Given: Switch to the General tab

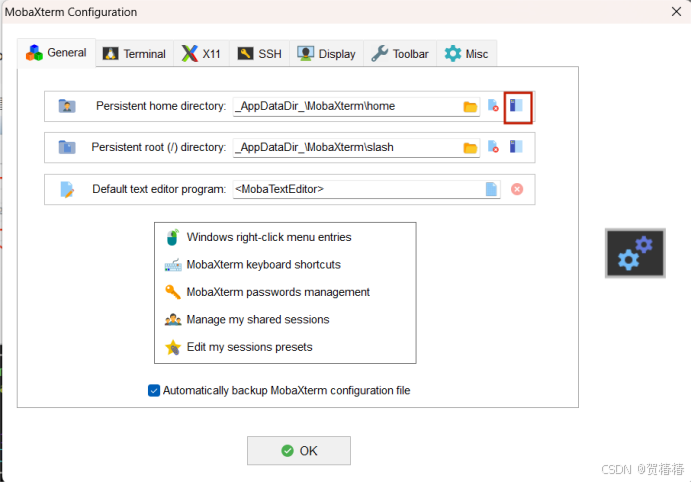Looking at the screenshot, I should [x=56, y=53].
